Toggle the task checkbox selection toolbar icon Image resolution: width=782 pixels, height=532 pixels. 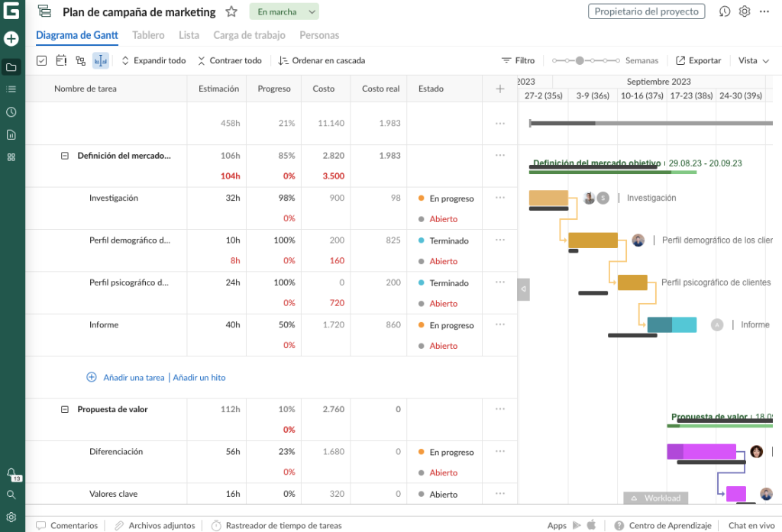42,60
